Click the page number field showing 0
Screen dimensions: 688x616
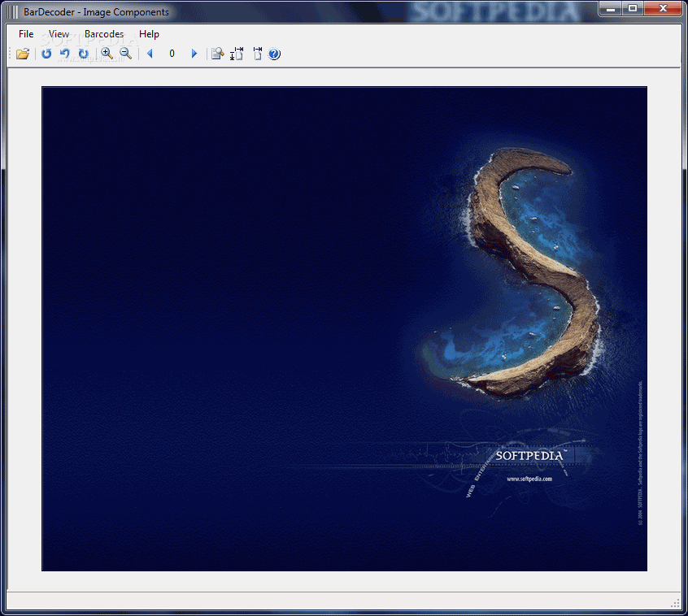point(172,54)
